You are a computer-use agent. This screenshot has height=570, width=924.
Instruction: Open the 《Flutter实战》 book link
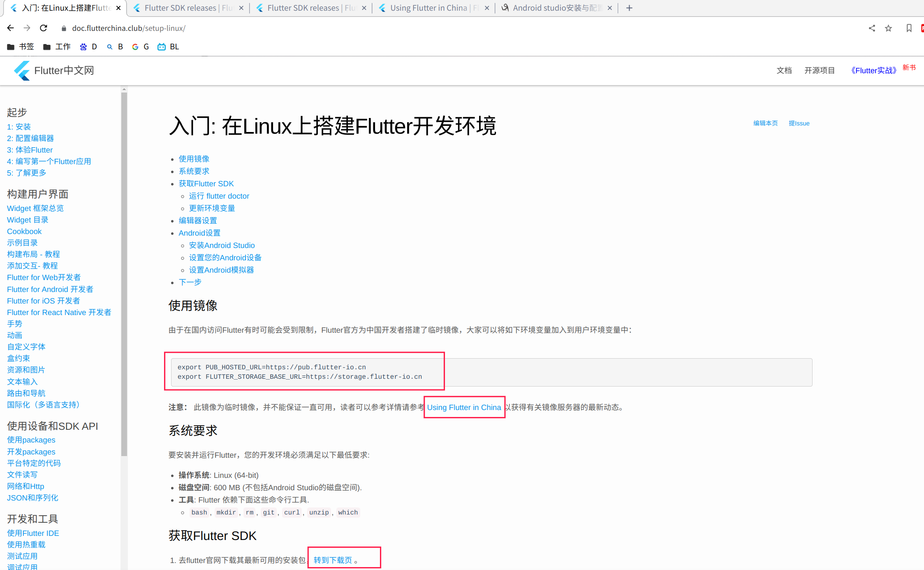(x=873, y=70)
